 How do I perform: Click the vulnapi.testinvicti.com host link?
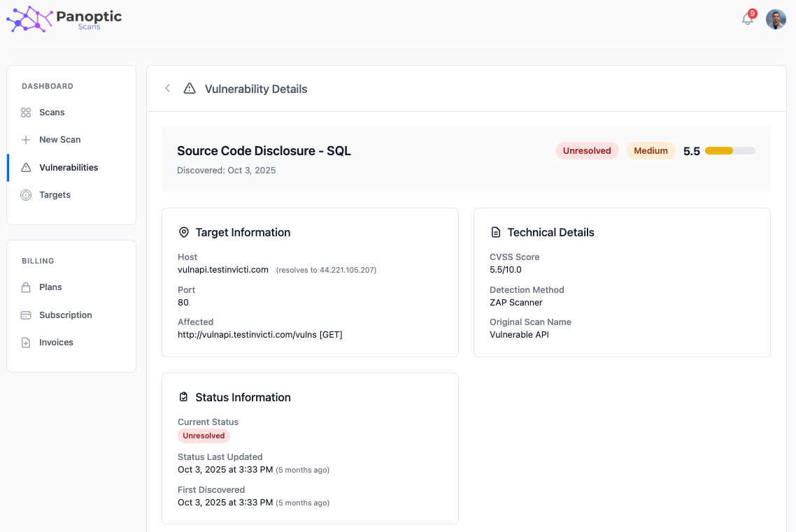tap(223, 269)
